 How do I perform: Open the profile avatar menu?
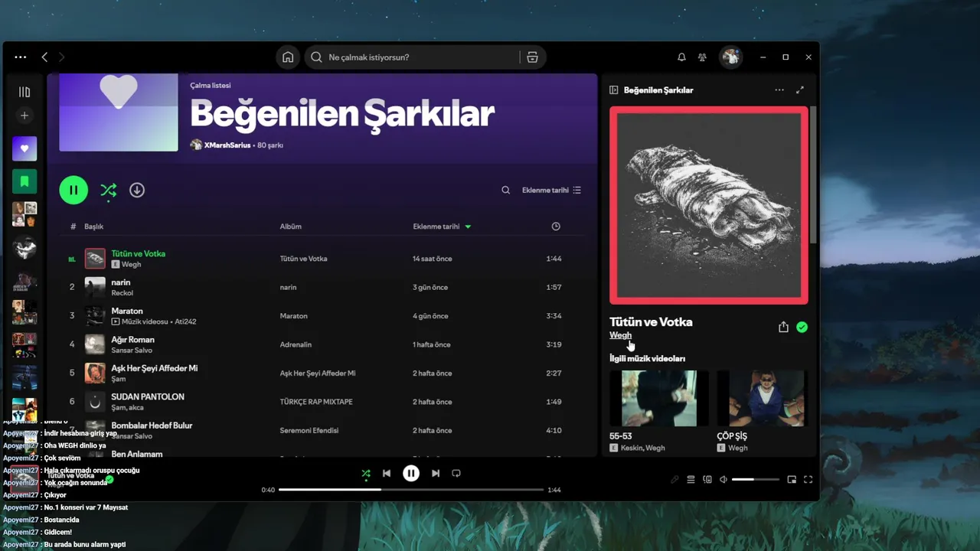(731, 57)
